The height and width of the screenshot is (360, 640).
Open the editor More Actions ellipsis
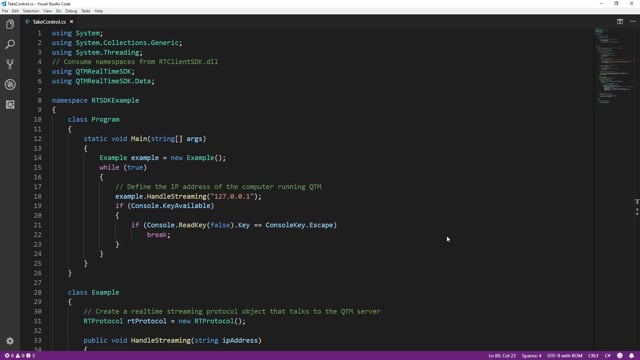[x=633, y=22]
